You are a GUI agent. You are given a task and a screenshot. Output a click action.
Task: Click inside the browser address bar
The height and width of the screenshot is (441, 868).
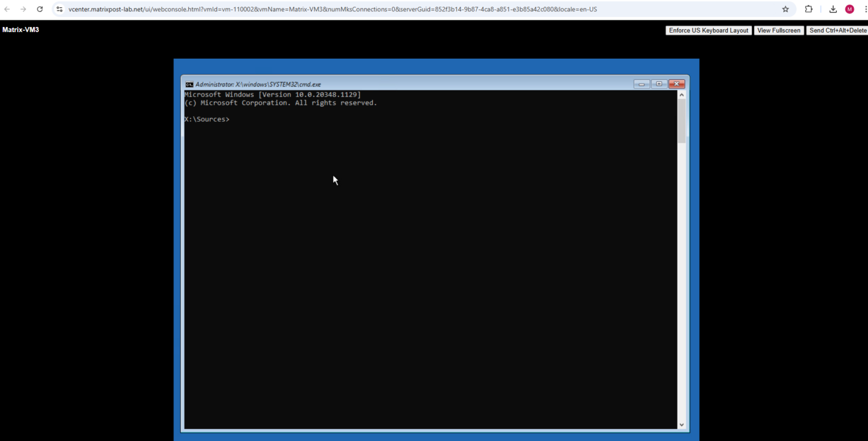pos(339,9)
